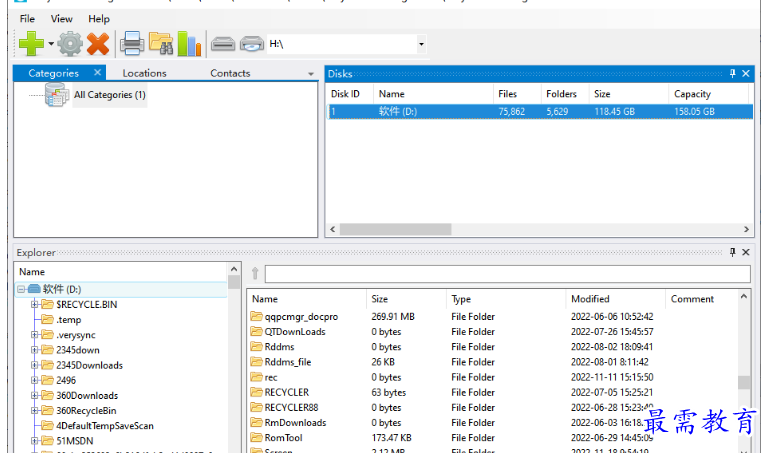The width and height of the screenshot is (765, 453).
Task: Sort file list by Size column
Action: 406,299
